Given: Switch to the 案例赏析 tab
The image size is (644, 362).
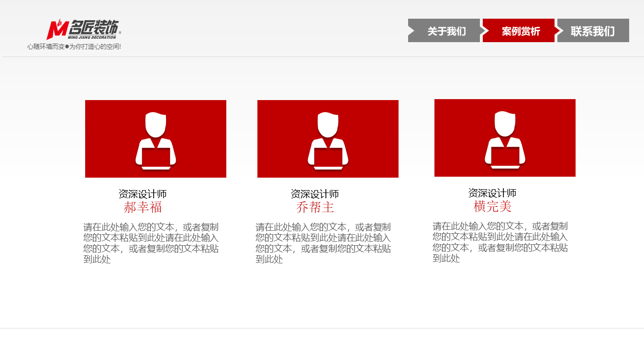Looking at the screenshot, I should click(521, 31).
